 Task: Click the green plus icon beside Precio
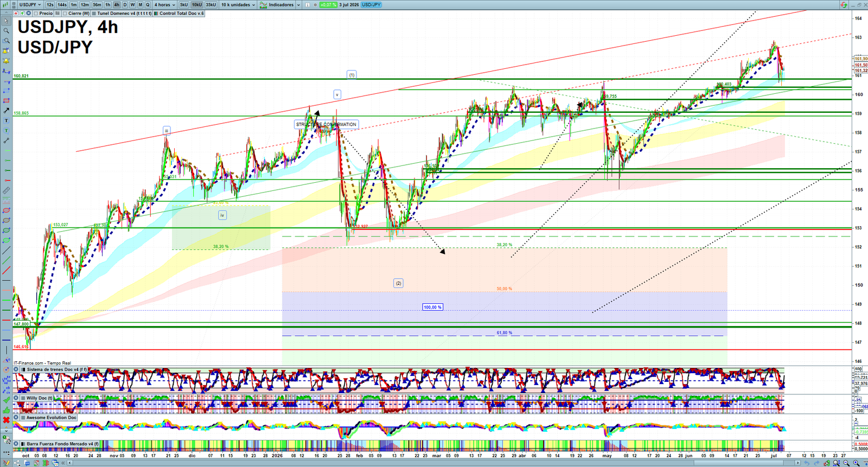22,13
